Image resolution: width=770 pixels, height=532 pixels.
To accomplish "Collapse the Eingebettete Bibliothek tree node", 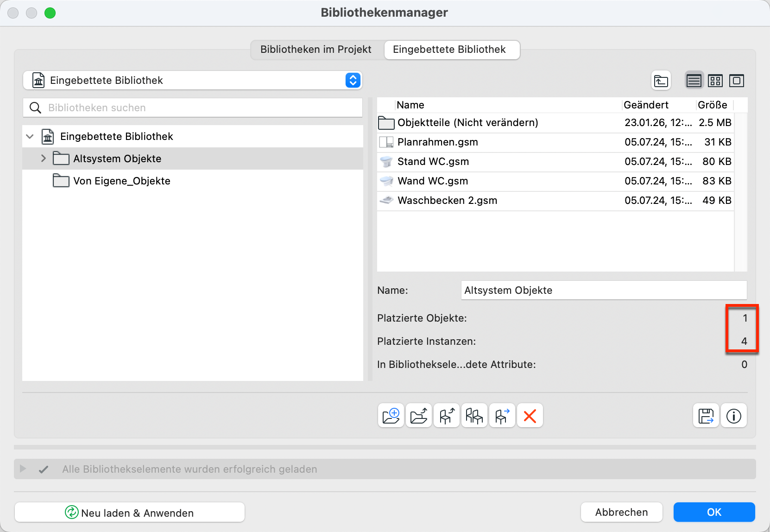I will [30, 137].
